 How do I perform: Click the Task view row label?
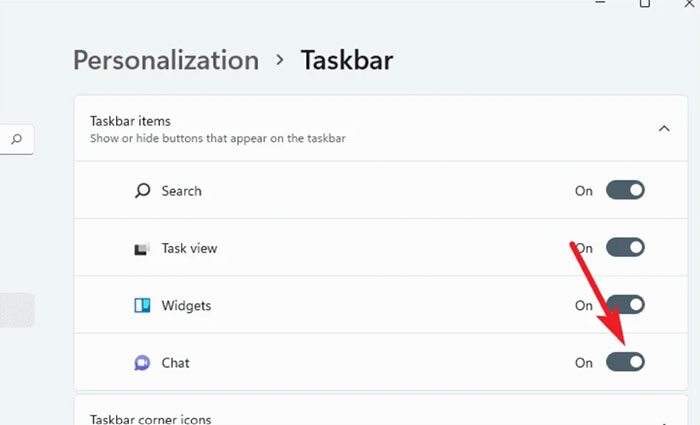(189, 248)
